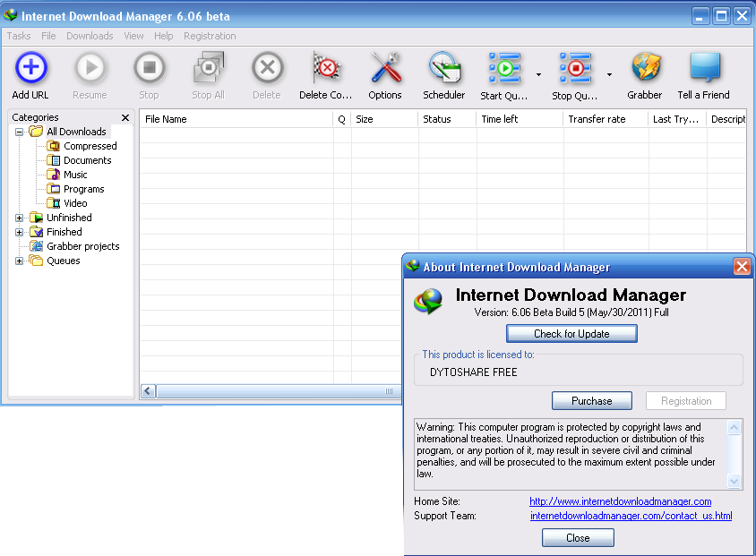
Task: Click the Check for Update button
Action: pos(571,333)
